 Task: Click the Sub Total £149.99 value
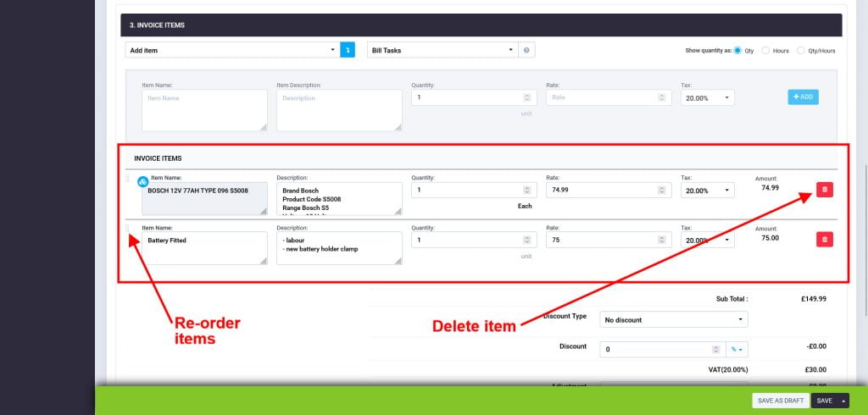[x=813, y=298]
